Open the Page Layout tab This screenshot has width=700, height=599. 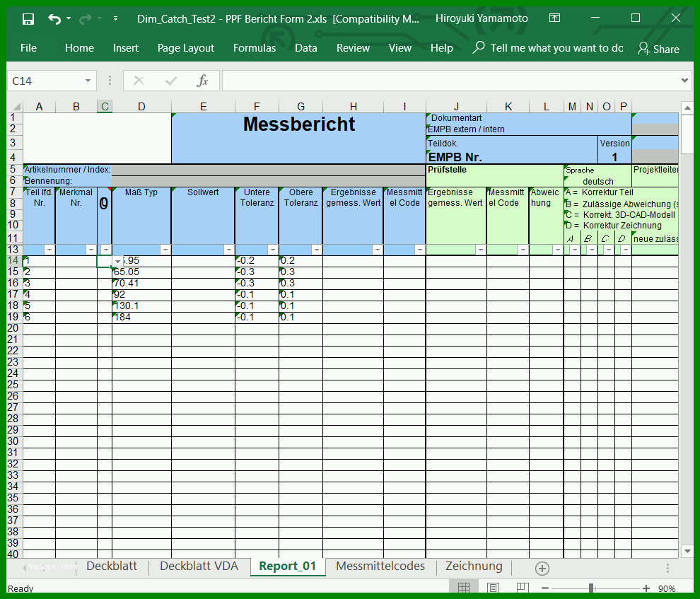point(186,48)
